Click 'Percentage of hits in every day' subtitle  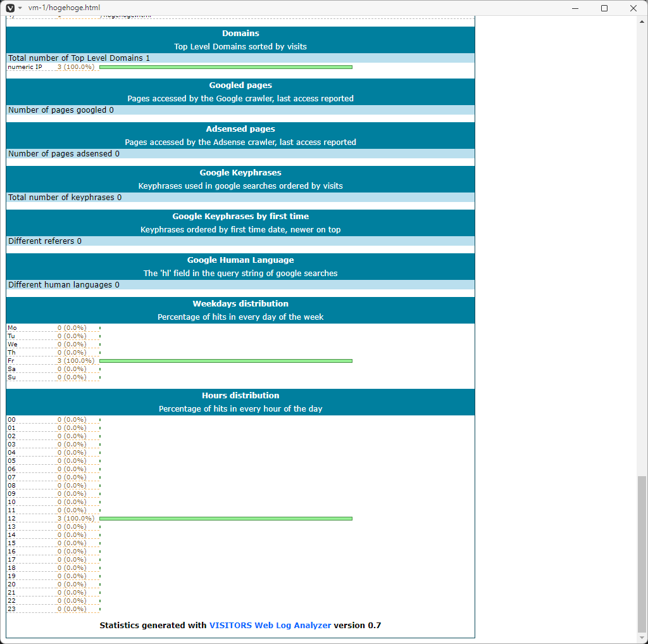coord(240,317)
